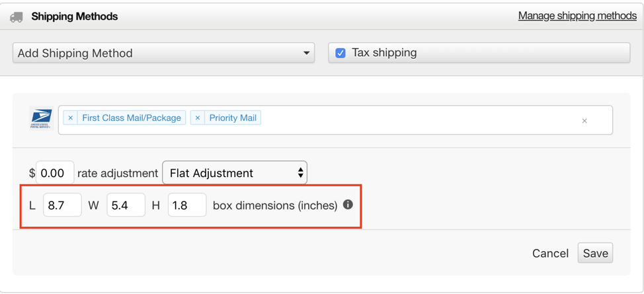Click the delivery truck icon in header
Screen dimensions: 644x294
coord(17,17)
